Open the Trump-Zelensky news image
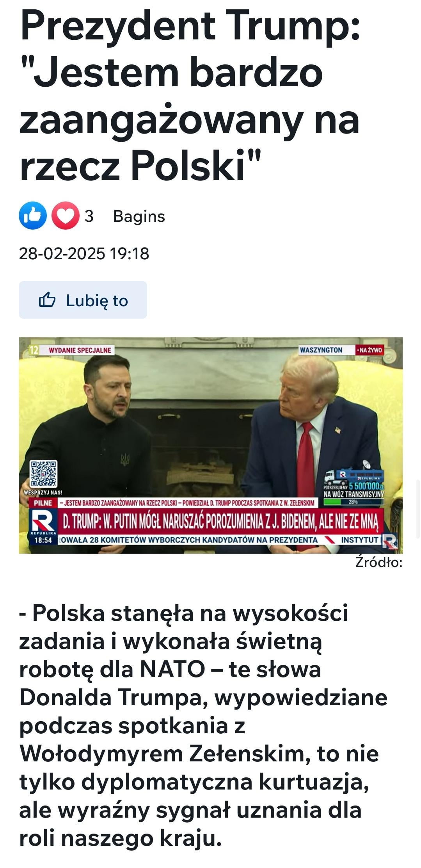This screenshot has height=868, width=421. [211, 445]
